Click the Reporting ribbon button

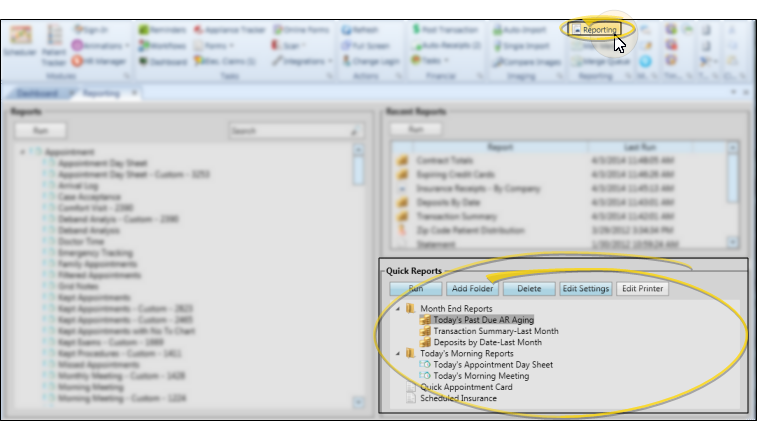click(594, 30)
